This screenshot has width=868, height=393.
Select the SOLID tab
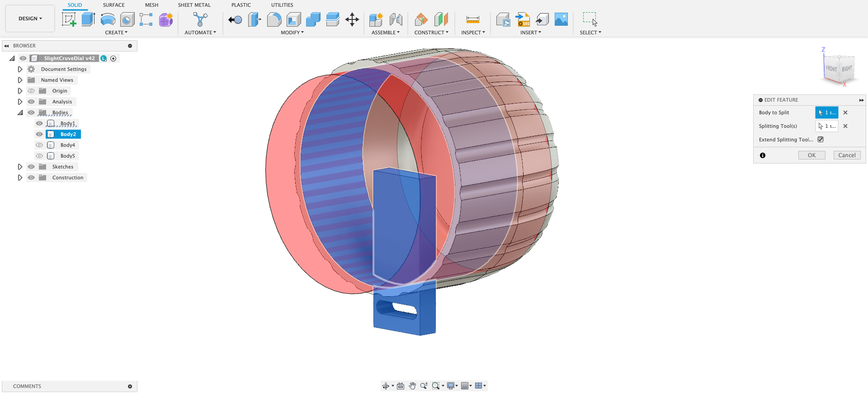75,5
